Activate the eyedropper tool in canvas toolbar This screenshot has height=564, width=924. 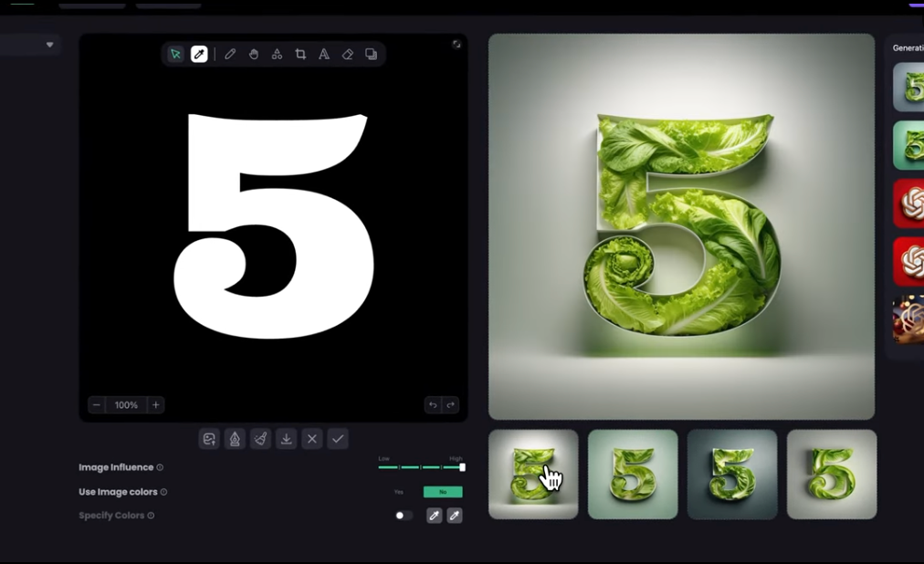199,55
